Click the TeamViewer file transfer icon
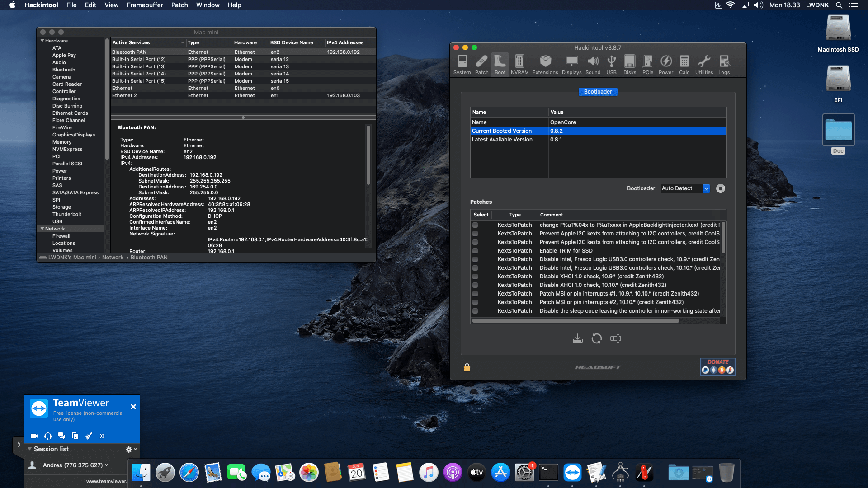 point(75,436)
